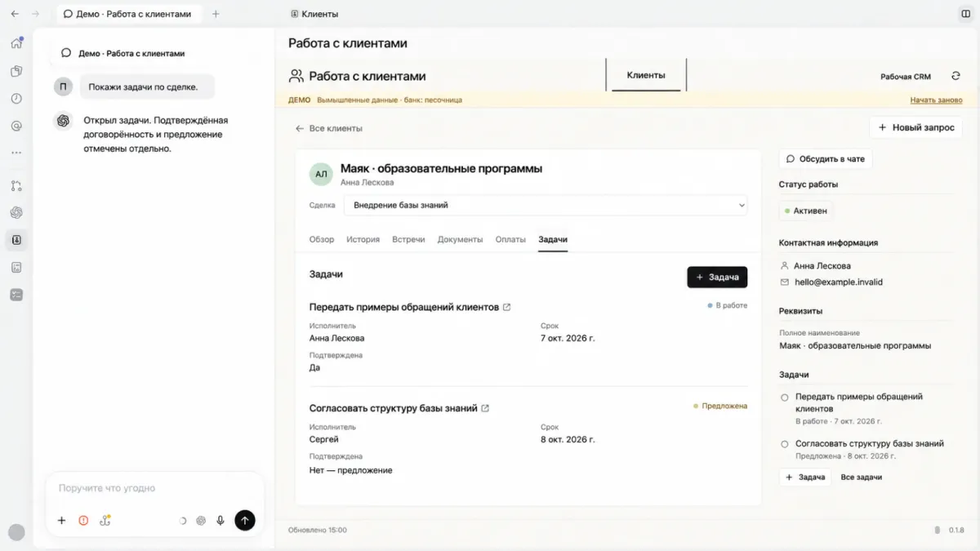Add a new tab with the plus icon
The image size is (980, 551).
tap(216, 14)
